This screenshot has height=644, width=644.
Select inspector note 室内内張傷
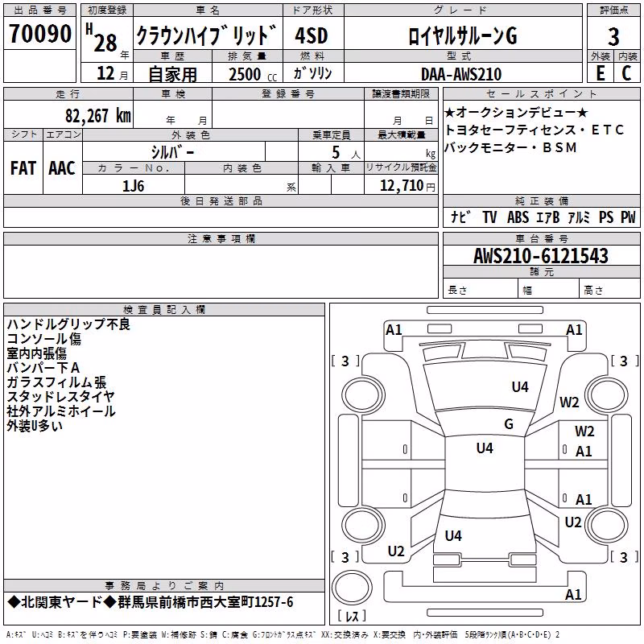(36, 353)
